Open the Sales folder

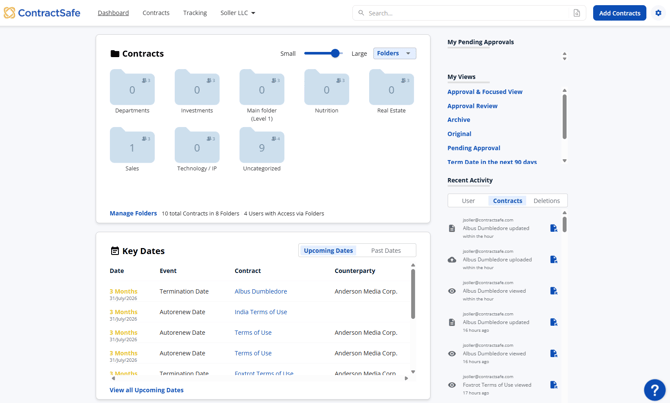(x=132, y=146)
